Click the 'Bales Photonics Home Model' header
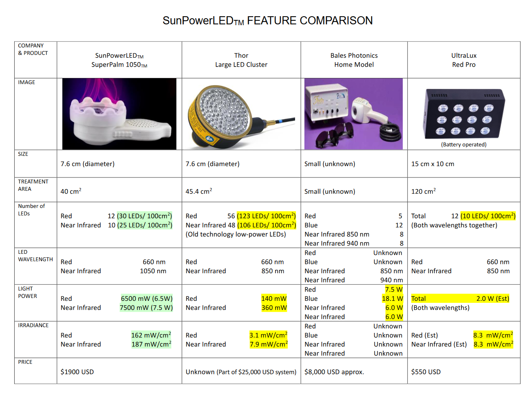This screenshot has height=408, width=532. click(354, 60)
